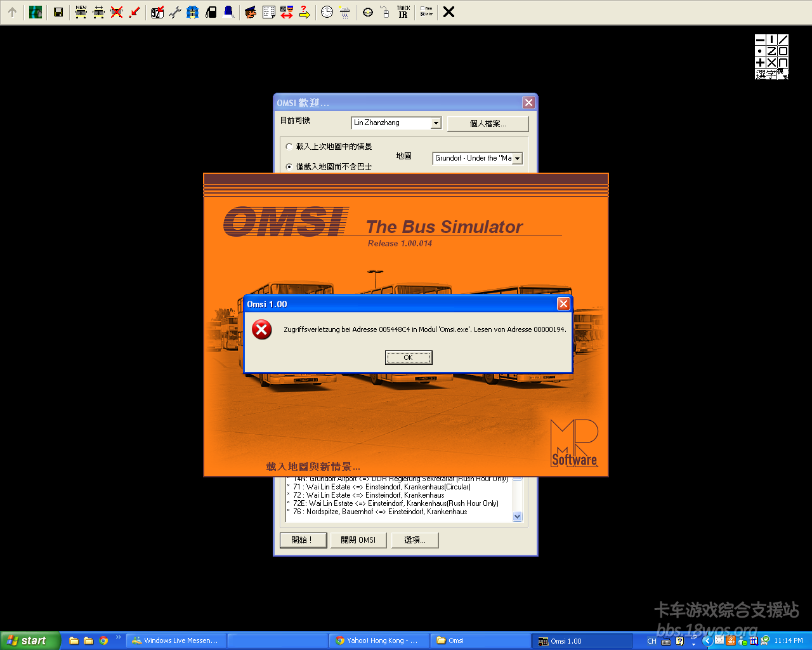The image size is (812, 650).
Task: Click the NEW bus icon
Action: (x=81, y=12)
